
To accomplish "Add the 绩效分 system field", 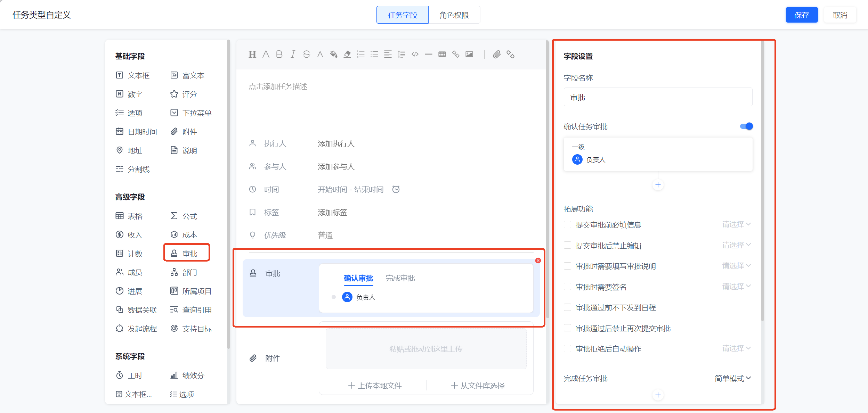I will 187,375.
